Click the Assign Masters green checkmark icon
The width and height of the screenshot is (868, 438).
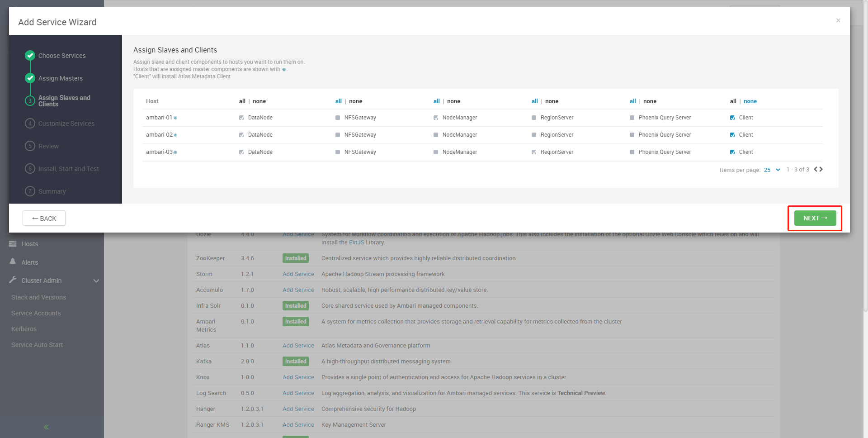(x=30, y=78)
